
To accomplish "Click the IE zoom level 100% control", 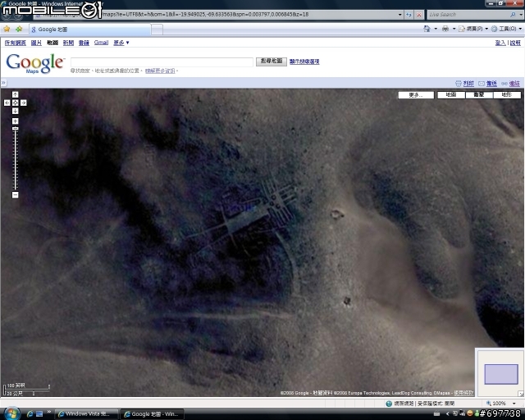I will 501,404.
